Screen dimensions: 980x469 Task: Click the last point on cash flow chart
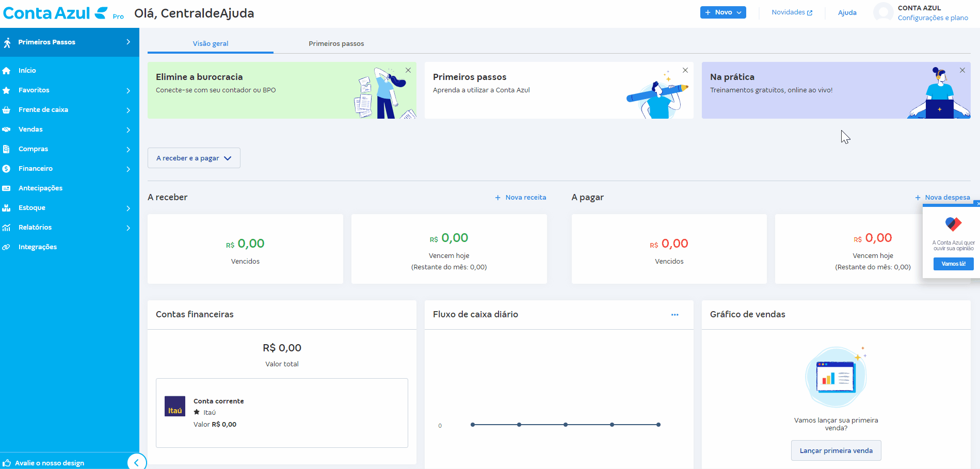pos(658,425)
